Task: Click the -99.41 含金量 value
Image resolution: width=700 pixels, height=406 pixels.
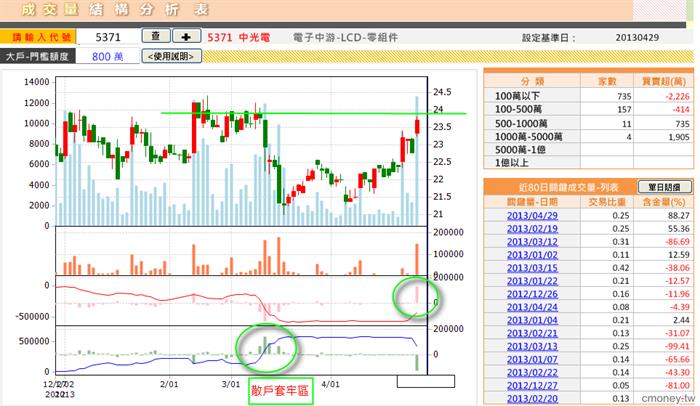Action: (677, 346)
